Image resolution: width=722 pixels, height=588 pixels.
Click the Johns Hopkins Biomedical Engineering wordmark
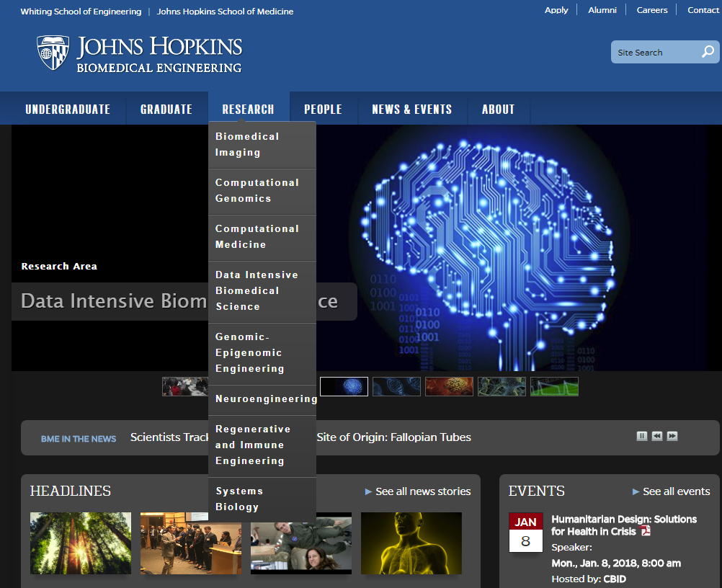(x=159, y=54)
